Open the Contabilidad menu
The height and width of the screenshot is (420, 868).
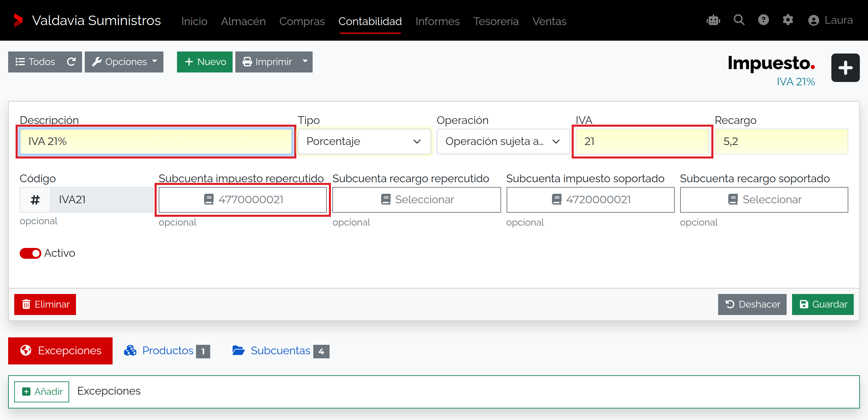(370, 21)
